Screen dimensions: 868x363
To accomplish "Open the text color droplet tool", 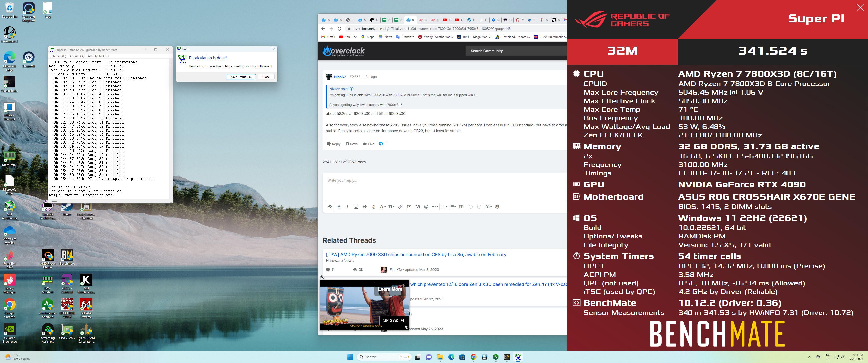I will point(374,207).
